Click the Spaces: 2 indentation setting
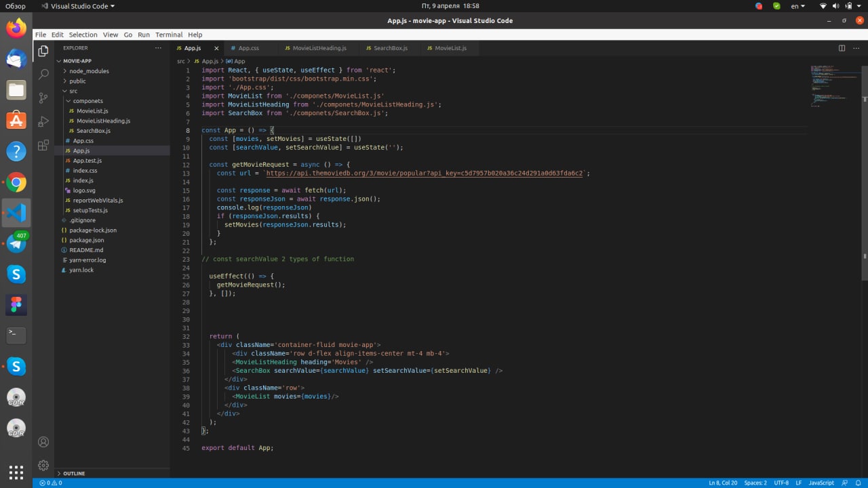 pos(755,483)
